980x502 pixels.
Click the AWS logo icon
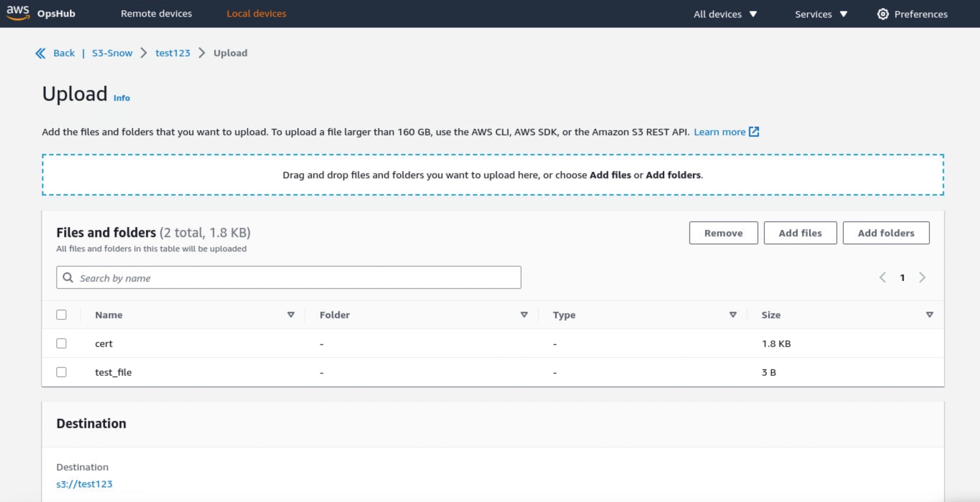[18, 13]
